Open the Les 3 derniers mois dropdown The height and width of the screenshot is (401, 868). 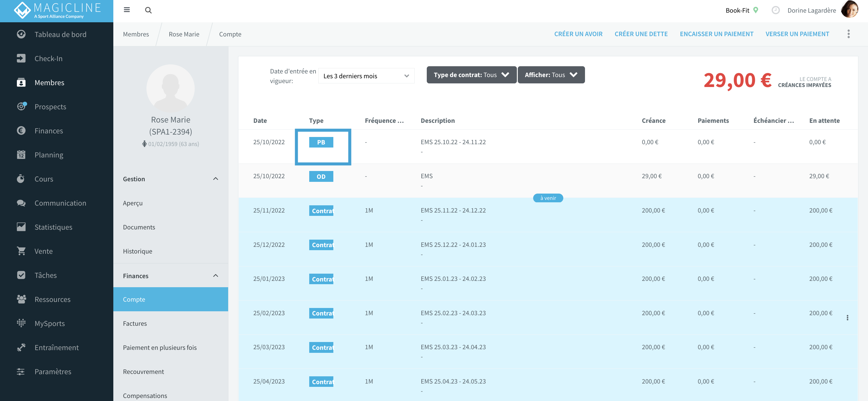366,76
